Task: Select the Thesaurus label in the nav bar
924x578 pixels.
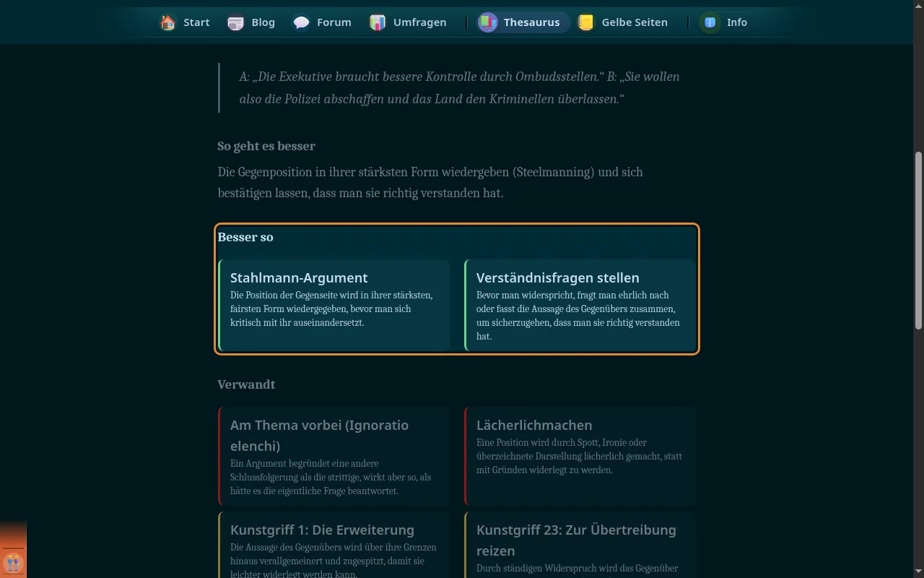Action: pyautogui.click(x=531, y=22)
